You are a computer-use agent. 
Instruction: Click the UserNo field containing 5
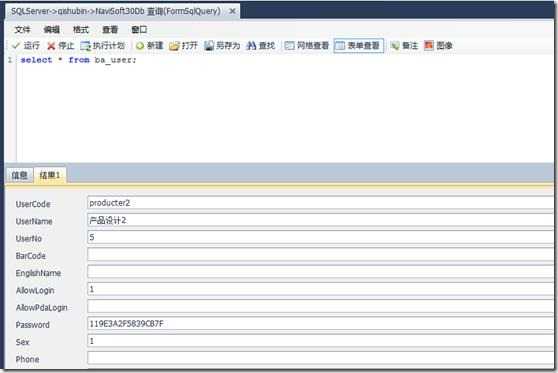pos(320,237)
